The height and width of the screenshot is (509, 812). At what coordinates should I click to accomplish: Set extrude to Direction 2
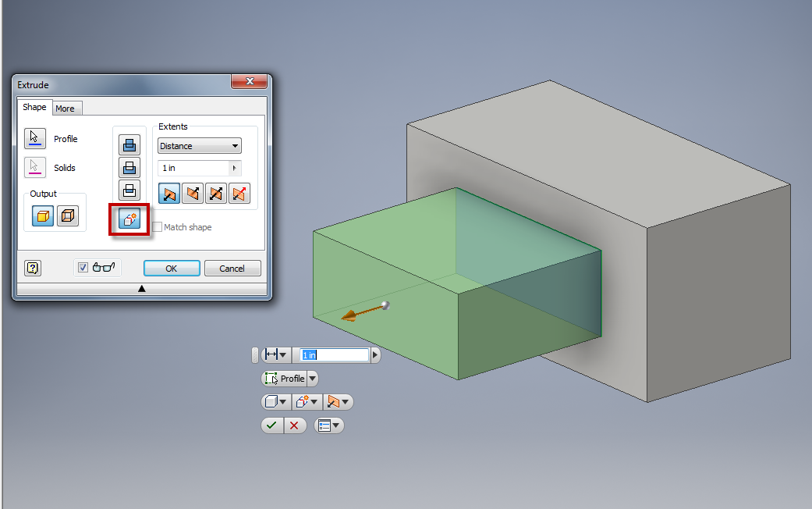coord(193,194)
